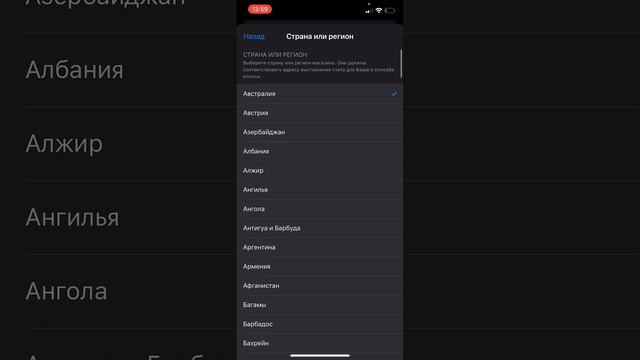
Task: Pick the Алжир list row
Action: click(x=320, y=170)
